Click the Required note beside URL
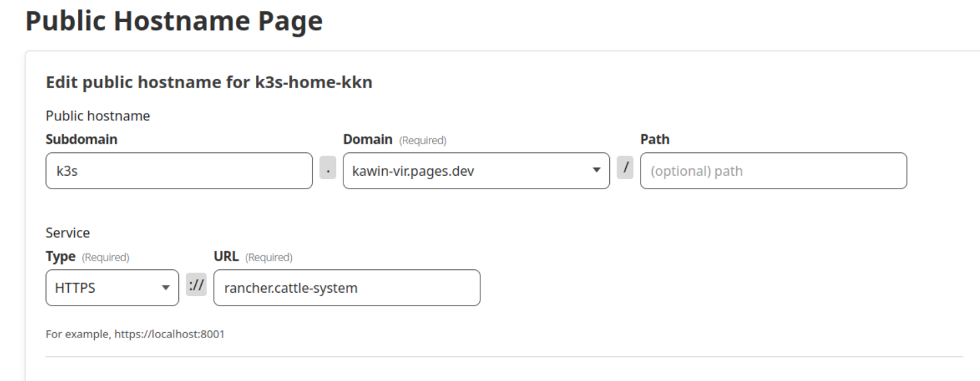The image size is (980, 381). (269, 257)
